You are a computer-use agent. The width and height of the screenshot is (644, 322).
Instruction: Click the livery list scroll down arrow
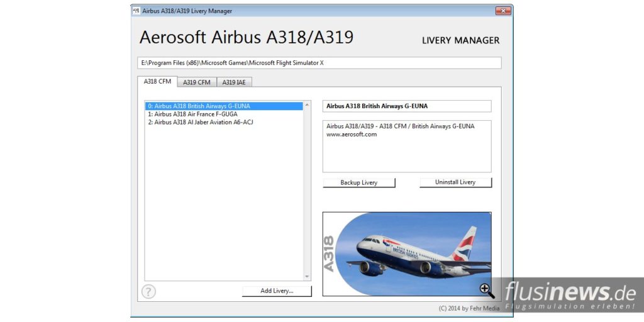click(x=307, y=277)
